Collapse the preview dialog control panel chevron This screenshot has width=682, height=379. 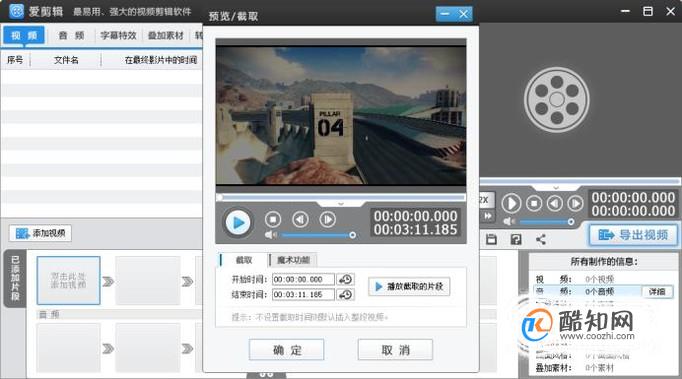click(341, 204)
